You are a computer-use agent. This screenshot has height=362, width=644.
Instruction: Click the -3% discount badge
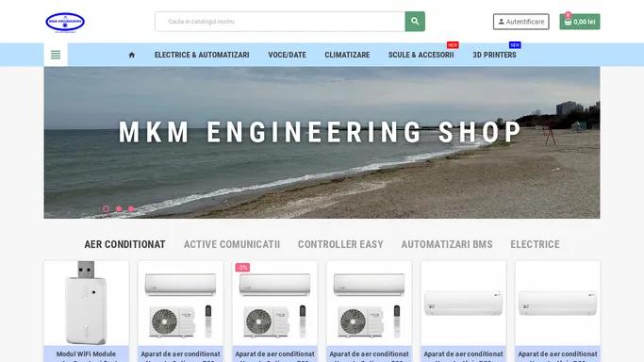tap(242, 268)
